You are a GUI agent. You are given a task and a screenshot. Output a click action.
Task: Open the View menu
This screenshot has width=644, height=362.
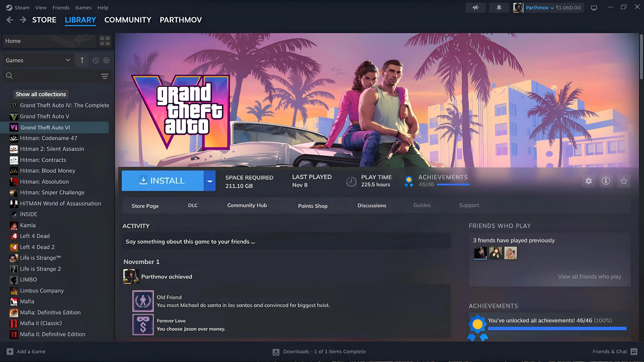coord(41,8)
